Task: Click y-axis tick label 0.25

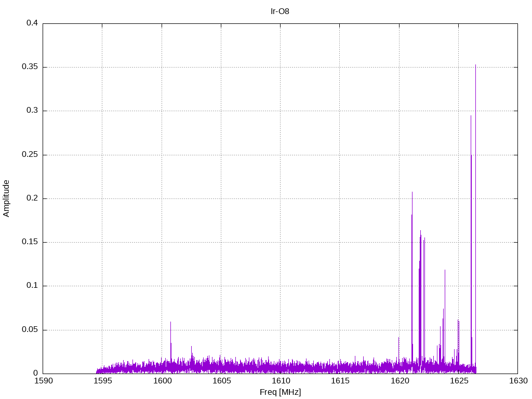Action: pos(30,154)
